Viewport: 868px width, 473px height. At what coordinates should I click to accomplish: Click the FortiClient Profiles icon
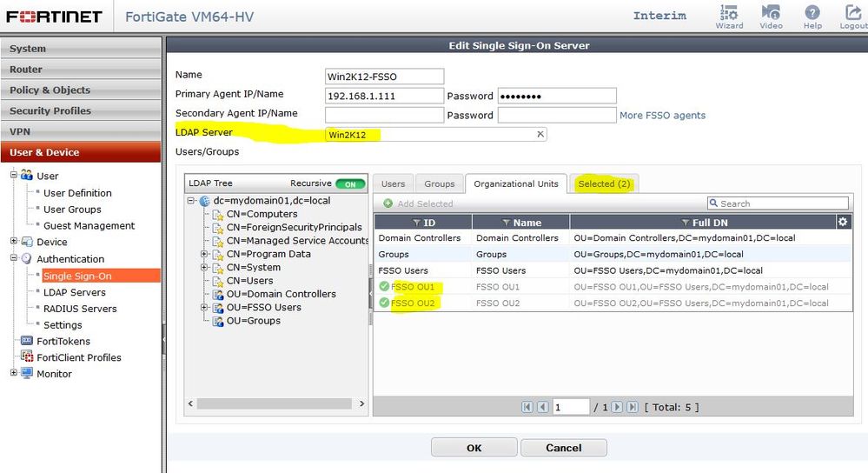point(27,356)
